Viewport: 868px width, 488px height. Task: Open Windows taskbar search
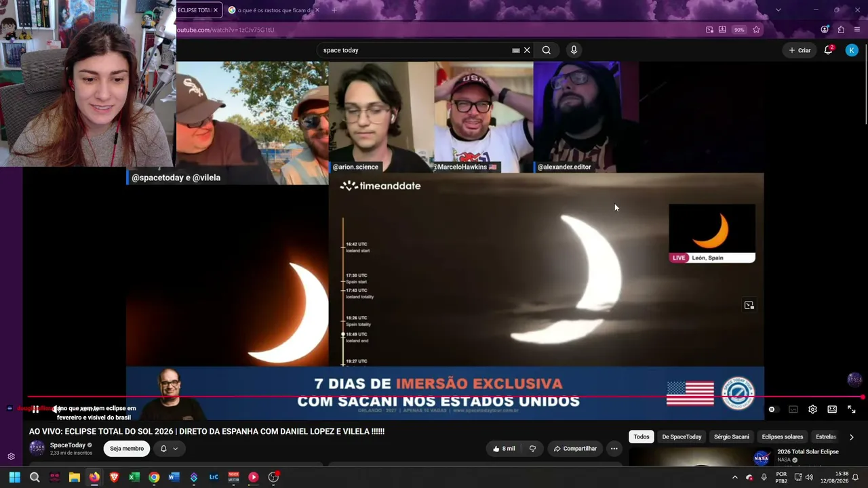(x=35, y=477)
